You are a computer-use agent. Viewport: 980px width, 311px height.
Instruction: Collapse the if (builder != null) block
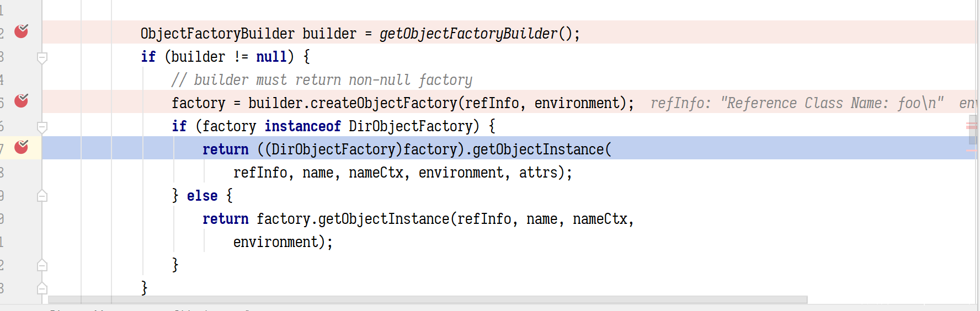pos(42,57)
